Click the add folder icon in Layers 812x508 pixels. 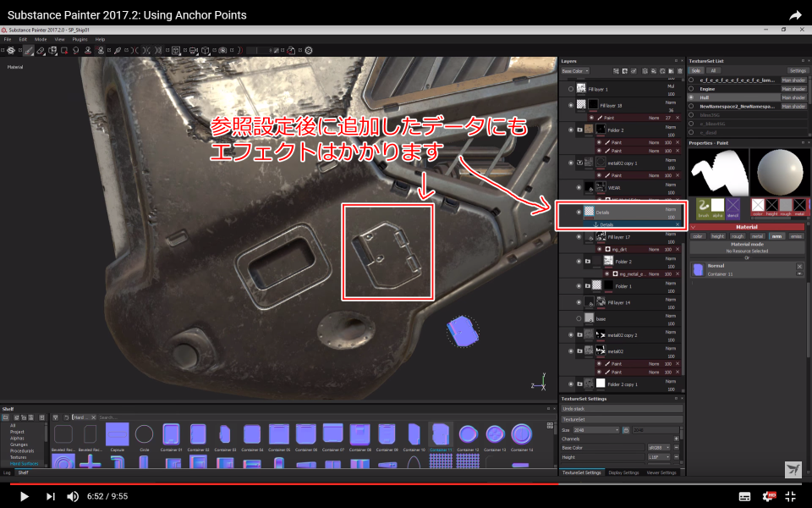pyautogui.click(x=671, y=71)
